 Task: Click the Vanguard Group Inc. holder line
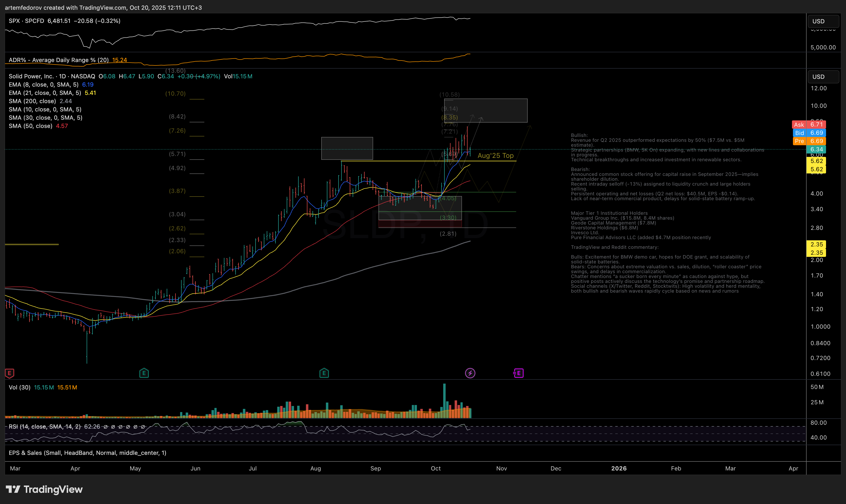[x=622, y=218]
